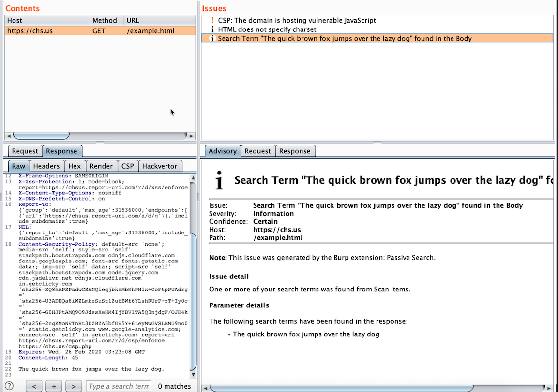Image resolution: width=558 pixels, height=392 pixels.
Task: Open the Render tab
Action: [101, 166]
